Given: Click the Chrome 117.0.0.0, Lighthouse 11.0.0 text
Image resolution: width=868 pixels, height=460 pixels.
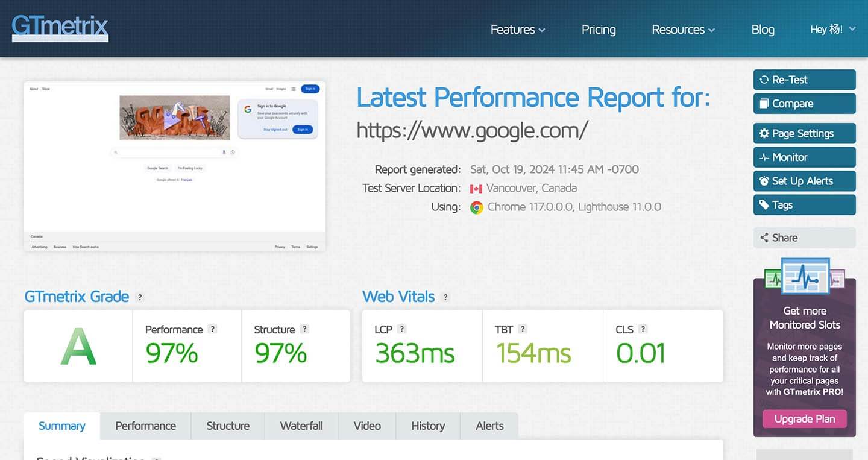Looking at the screenshot, I should pos(574,207).
